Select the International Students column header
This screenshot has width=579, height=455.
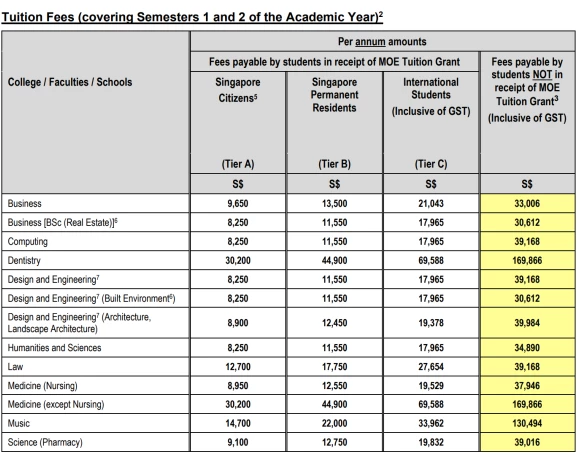coord(431,96)
